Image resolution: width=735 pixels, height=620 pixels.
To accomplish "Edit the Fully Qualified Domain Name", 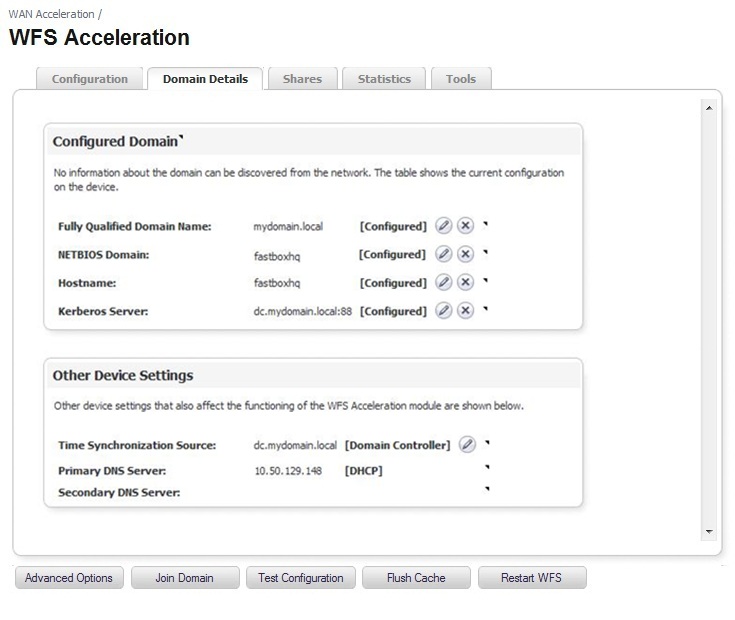I will click(444, 226).
